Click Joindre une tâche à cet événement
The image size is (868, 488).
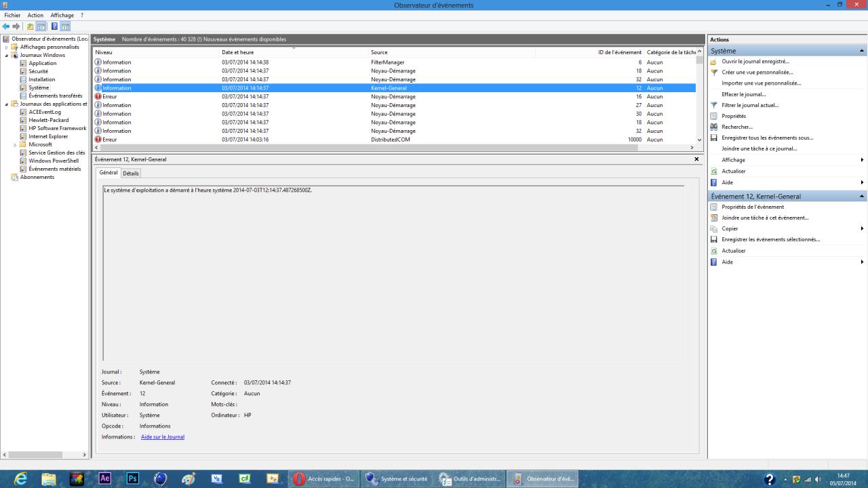pos(765,218)
